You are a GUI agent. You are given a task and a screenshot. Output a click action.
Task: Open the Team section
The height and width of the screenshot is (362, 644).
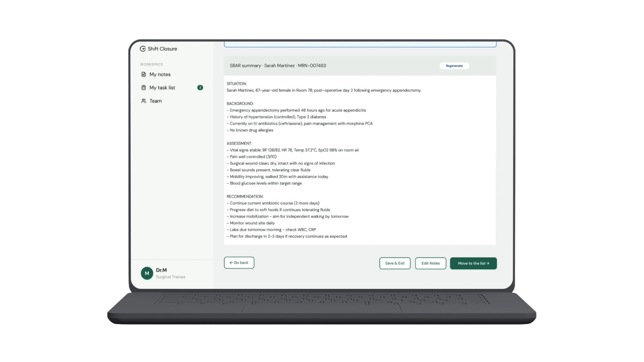coord(156,101)
